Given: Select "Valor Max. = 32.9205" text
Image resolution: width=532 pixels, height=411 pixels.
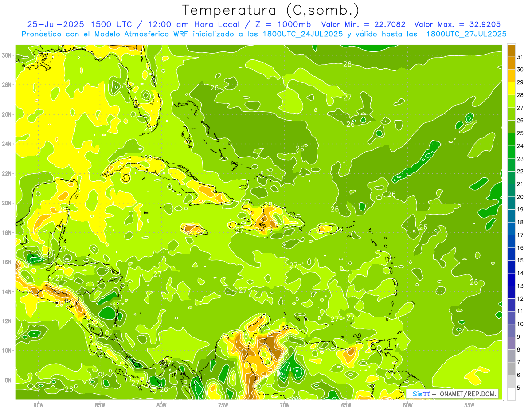Looking at the screenshot, I should coord(457,24).
